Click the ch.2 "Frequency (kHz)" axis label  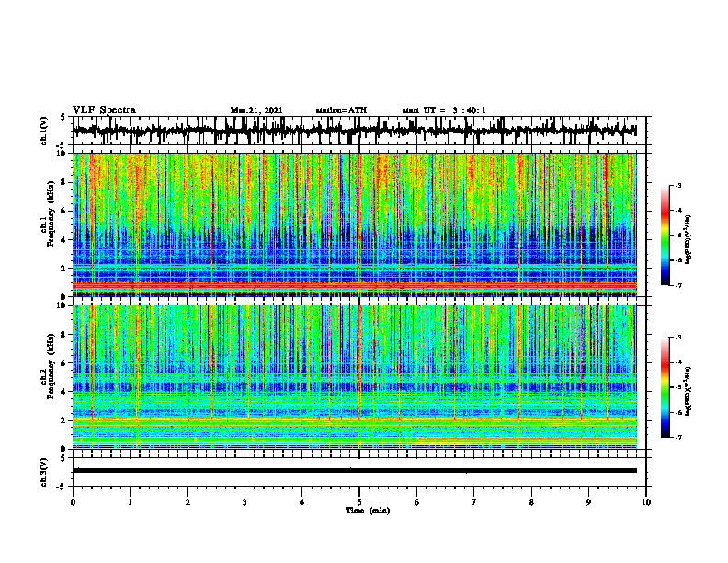[x=51, y=365]
